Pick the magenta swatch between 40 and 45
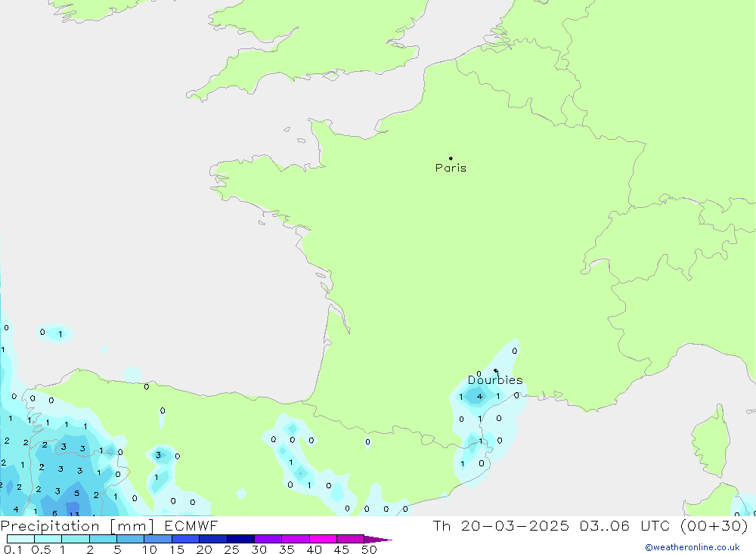 (x=323, y=539)
